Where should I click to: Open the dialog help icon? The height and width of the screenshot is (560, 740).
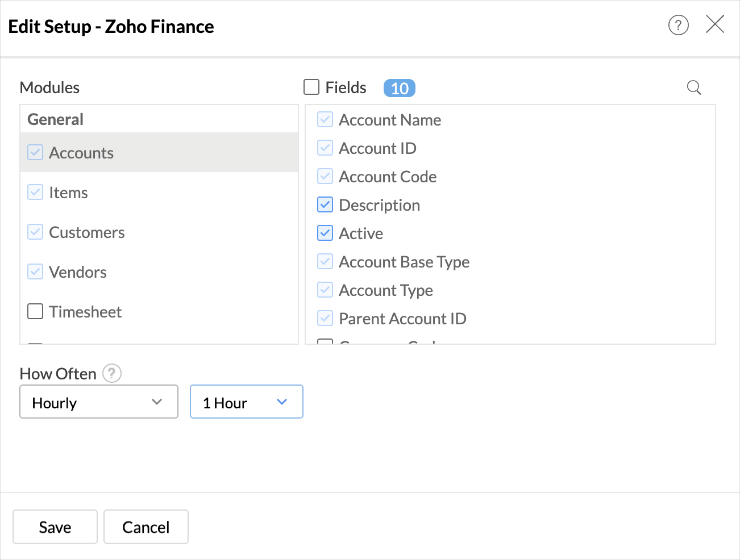click(x=678, y=26)
